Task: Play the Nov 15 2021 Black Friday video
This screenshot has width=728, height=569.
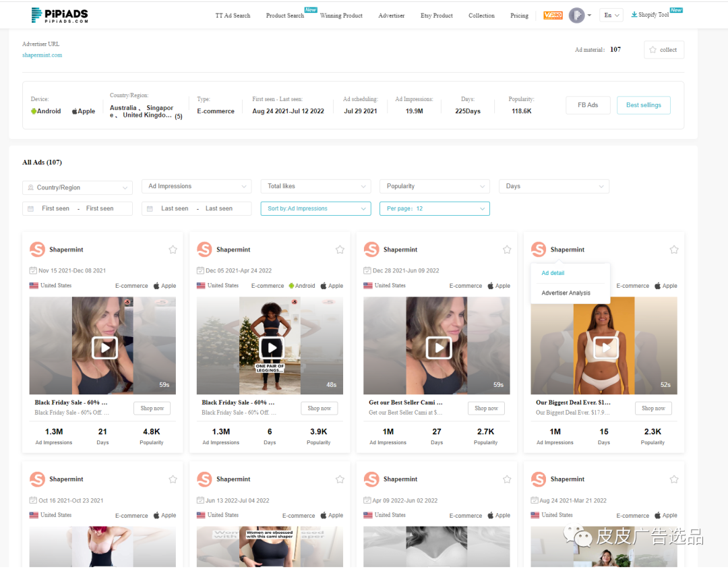Action: point(105,347)
